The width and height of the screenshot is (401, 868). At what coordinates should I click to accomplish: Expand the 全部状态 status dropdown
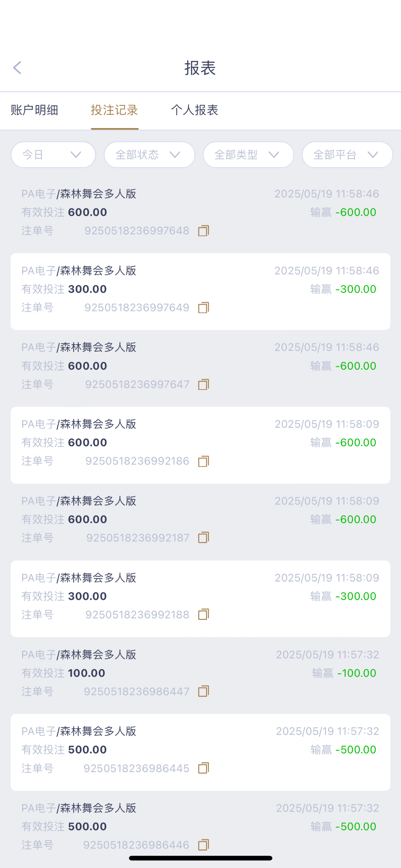[149, 155]
